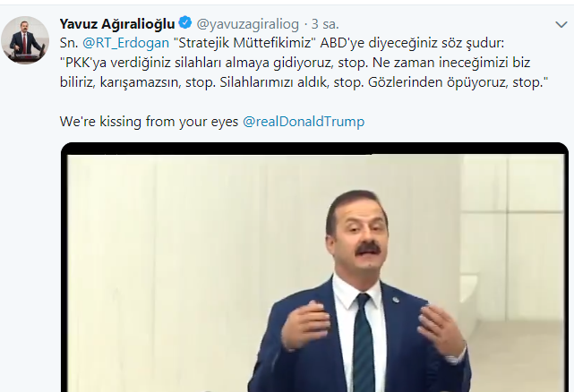Click the speaker's raised left hand in the video
The image size is (574, 392).
(441, 331)
